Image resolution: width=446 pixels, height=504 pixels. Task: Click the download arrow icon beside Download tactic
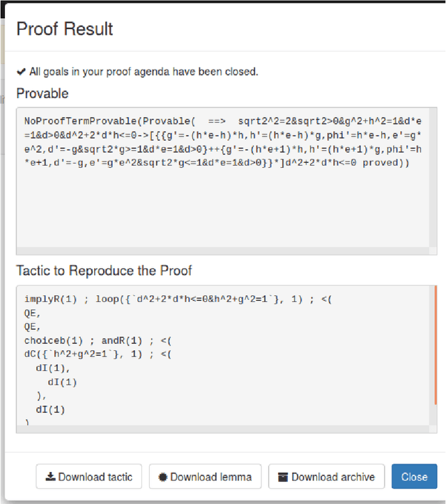point(50,477)
